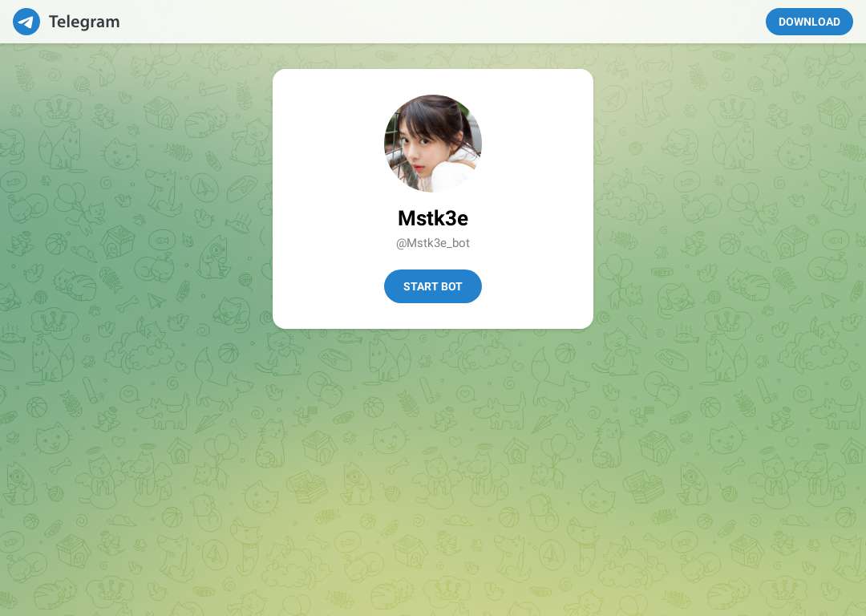Click header space right of the Telegram wordmark
Viewport: 866px width, 616px height.
click(276, 22)
